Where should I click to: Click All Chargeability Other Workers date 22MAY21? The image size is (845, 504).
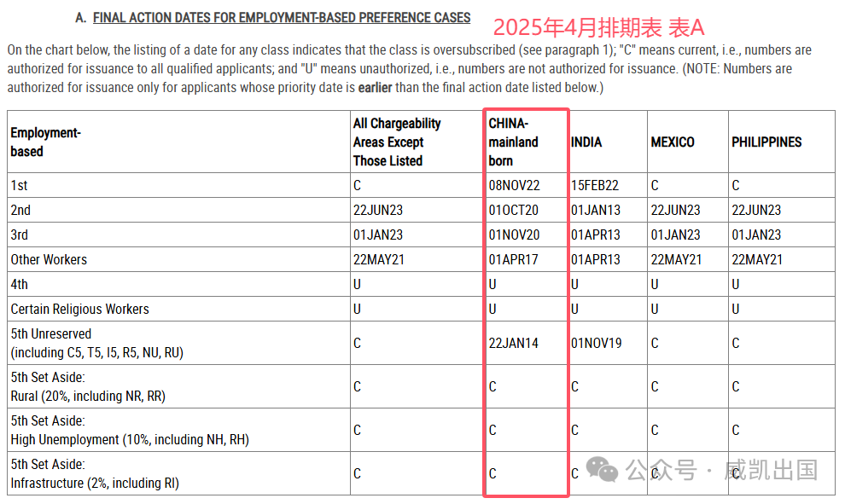(379, 259)
